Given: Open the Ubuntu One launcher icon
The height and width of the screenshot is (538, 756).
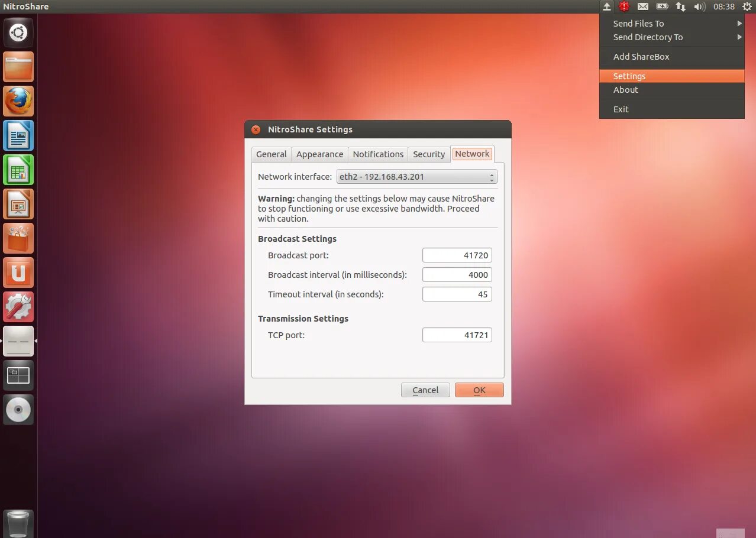Looking at the screenshot, I should pos(18,273).
